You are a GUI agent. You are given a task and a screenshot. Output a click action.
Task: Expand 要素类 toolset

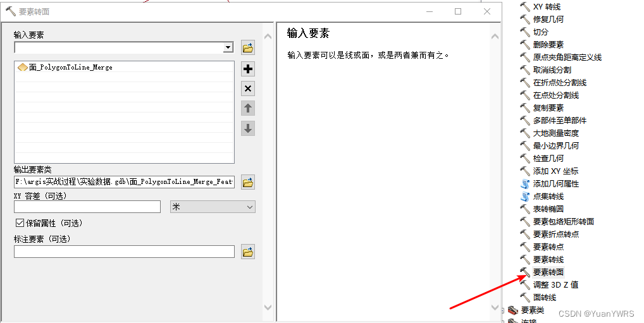tap(502, 310)
